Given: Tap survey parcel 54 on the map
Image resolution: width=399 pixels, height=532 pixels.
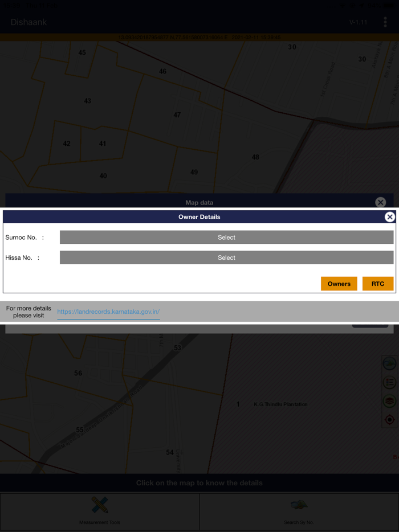Looking at the screenshot, I should (170, 452).
